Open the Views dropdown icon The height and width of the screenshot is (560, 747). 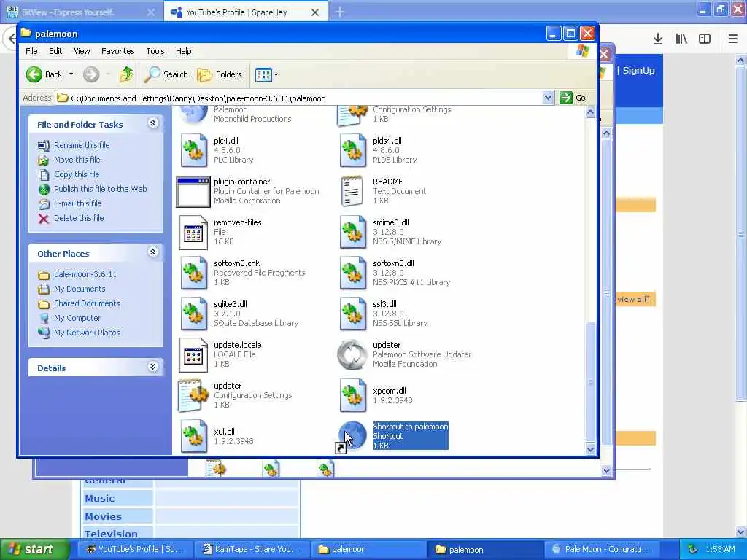tap(266, 74)
